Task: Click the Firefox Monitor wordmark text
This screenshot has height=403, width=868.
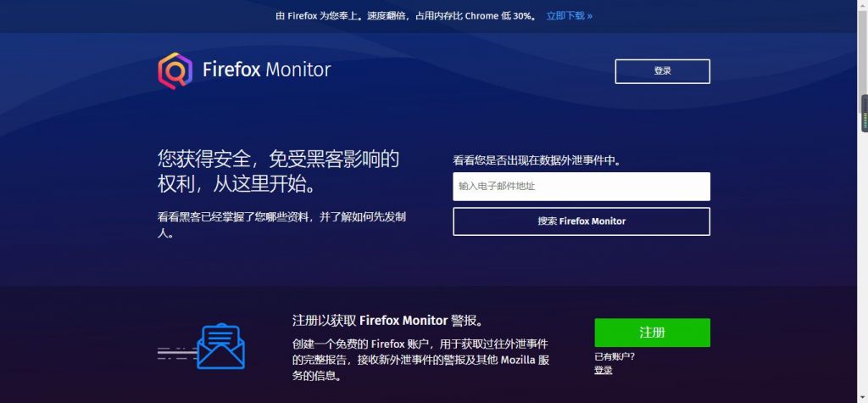Action: [x=267, y=70]
